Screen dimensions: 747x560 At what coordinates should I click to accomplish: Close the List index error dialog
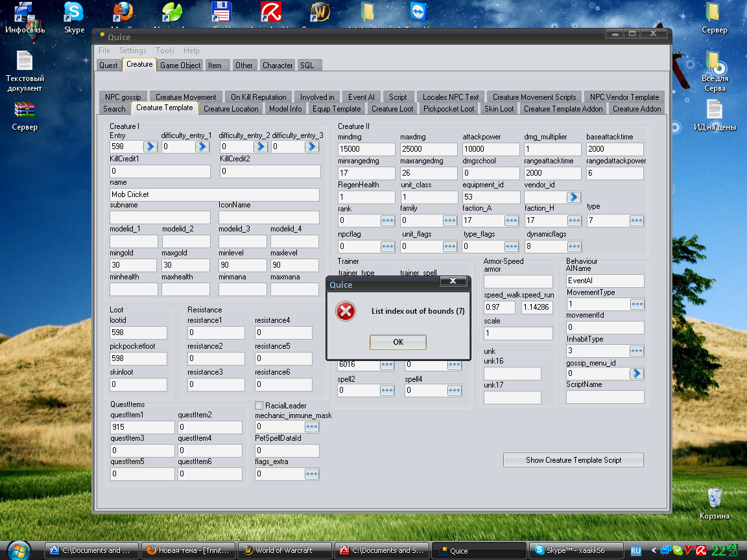[x=453, y=281]
